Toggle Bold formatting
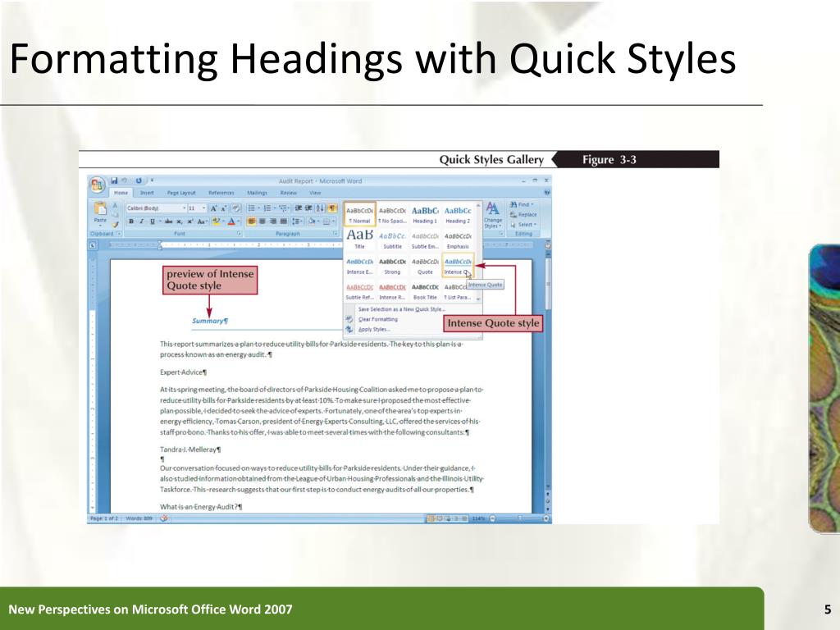The width and height of the screenshot is (840, 630). click(x=131, y=221)
